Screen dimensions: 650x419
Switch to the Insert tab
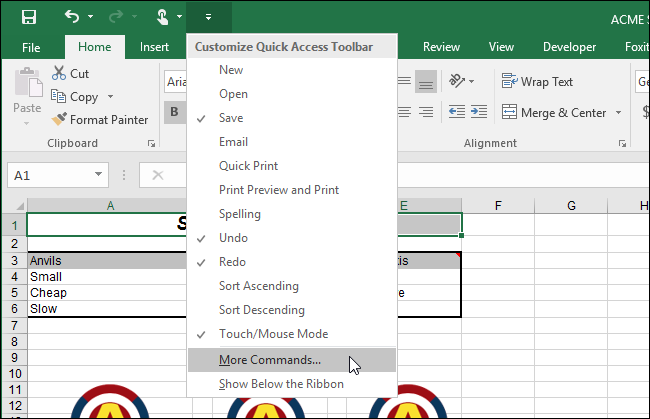pyautogui.click(x=154, y=47)
